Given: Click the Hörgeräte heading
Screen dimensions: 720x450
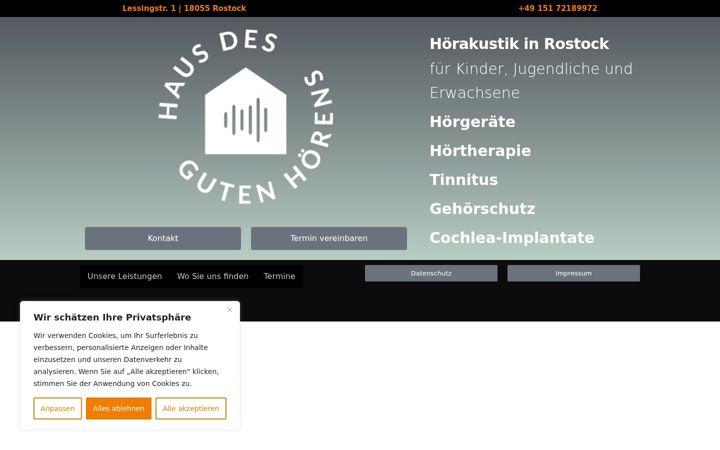Looking at the screenshot, I should pyautogui.click(x=472, y=122).
